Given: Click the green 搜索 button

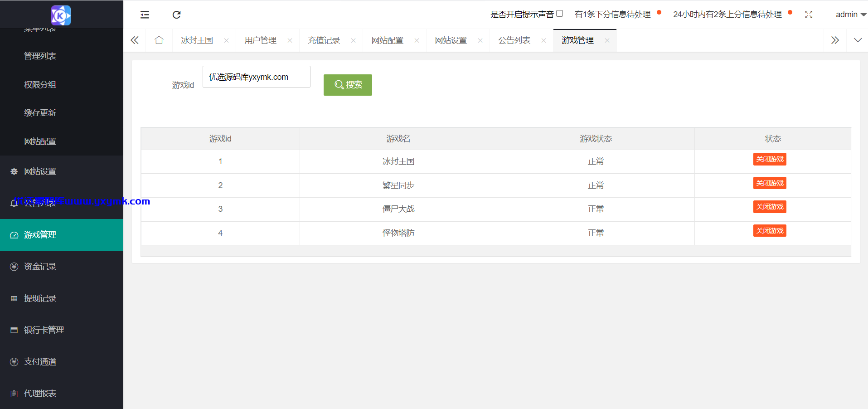Looking at the screenshot, I should (x=348, y=85).
